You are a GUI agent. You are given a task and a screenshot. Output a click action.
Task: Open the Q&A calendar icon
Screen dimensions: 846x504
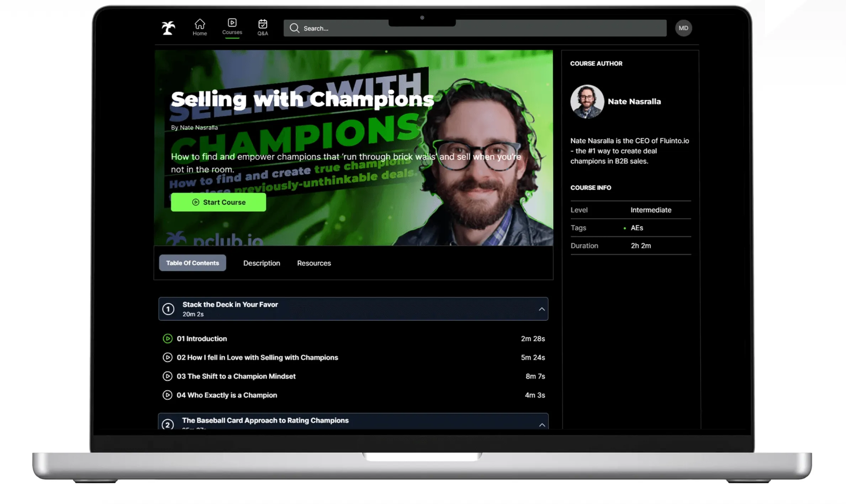point(263,27)
